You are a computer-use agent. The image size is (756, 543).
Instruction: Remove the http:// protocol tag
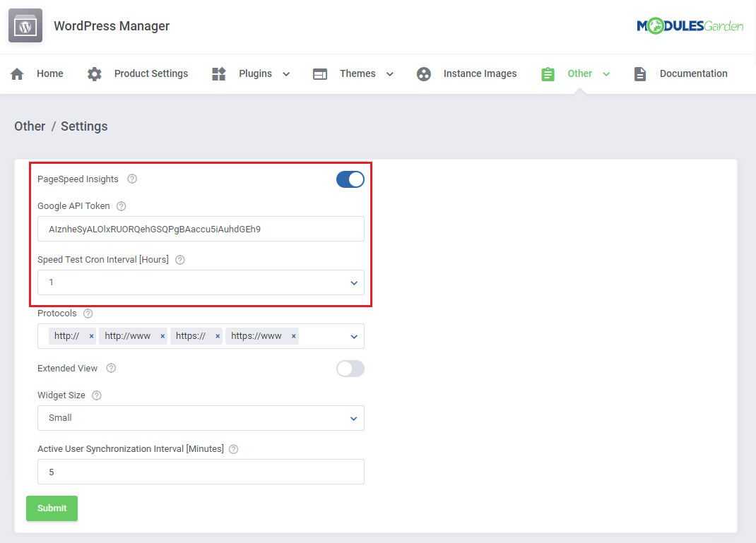click(91, 336)
